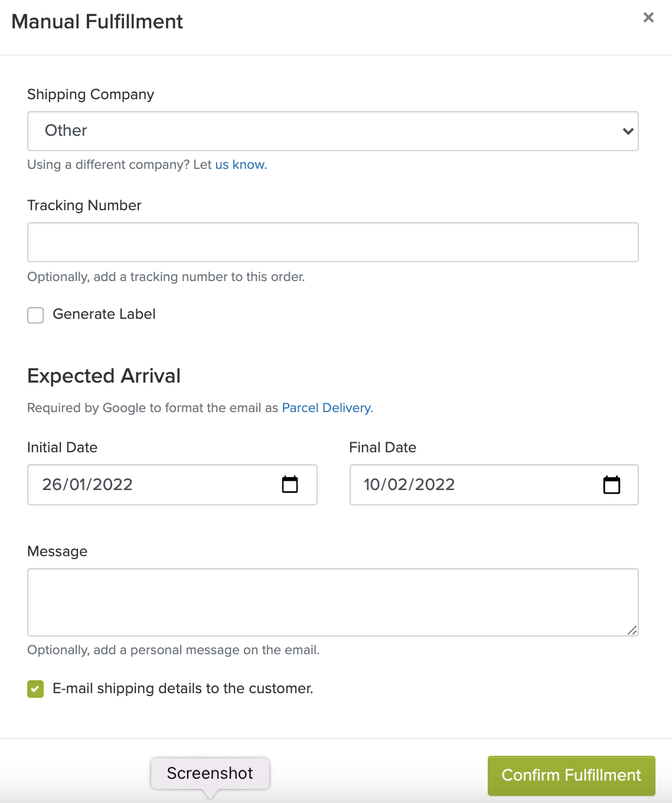This screenshot has height=803, width=672.
Task: Click the Expected Arrival heading
Action: coord(104,376)
